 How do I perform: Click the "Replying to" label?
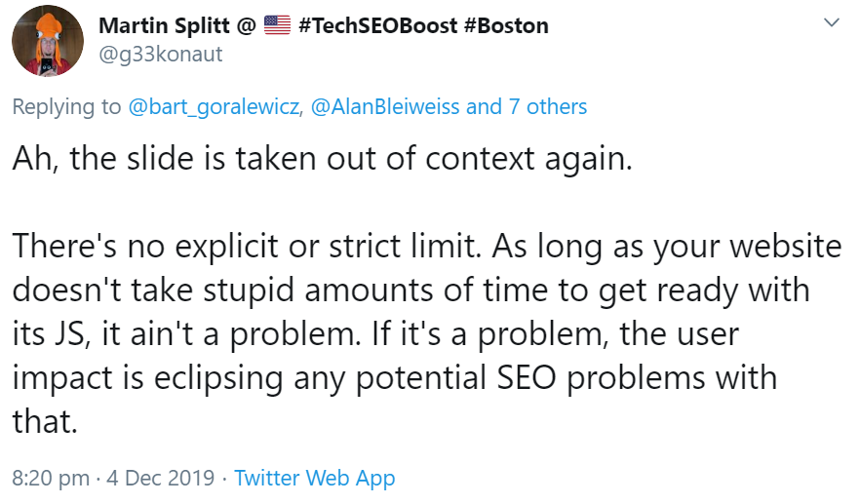click(x=66, y=106)
